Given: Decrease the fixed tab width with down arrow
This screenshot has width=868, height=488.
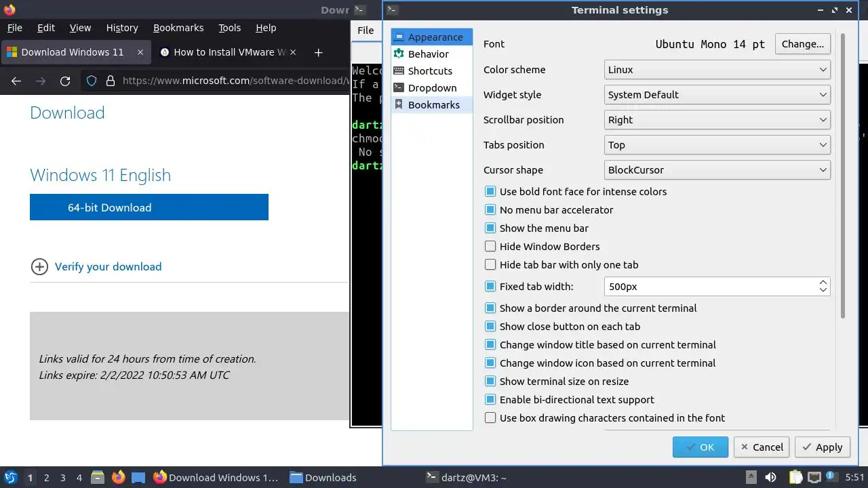Looking at the screenshot, I should [823, 291].
